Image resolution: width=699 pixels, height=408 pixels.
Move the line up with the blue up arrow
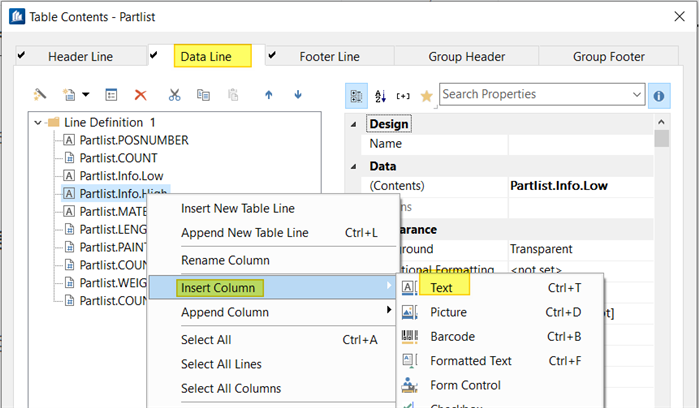pos(268,95)
